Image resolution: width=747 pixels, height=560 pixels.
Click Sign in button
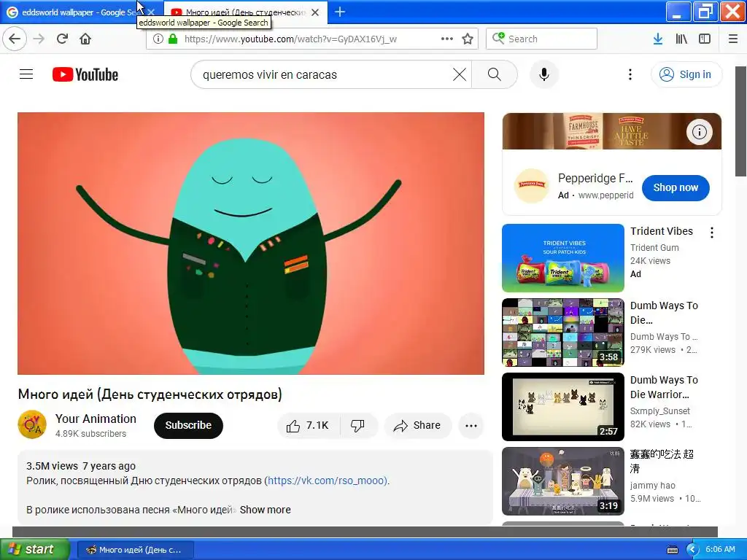686,74
